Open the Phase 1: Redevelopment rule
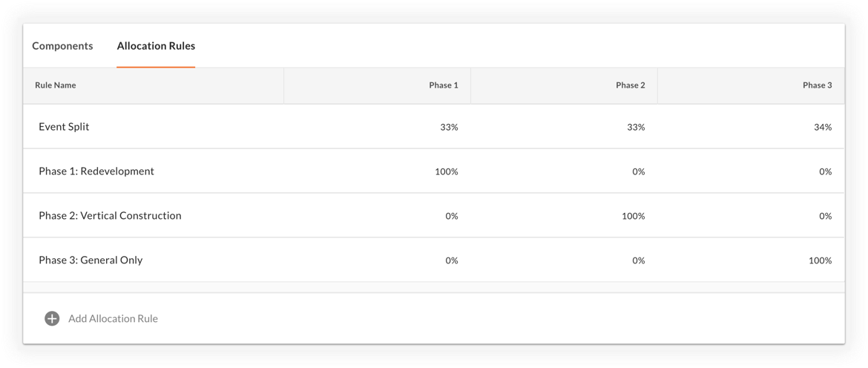The width and height of the screenshot is (868, 368). point(96,171)
